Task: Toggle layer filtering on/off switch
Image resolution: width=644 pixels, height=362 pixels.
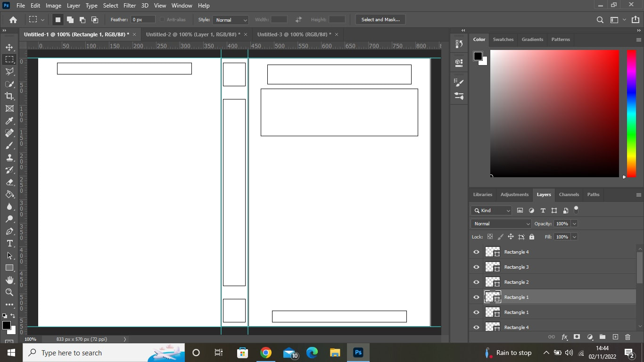Action: tap(576, 209)
